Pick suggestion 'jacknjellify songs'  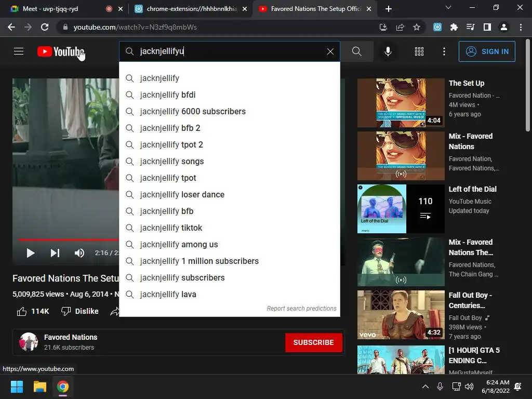230,161
